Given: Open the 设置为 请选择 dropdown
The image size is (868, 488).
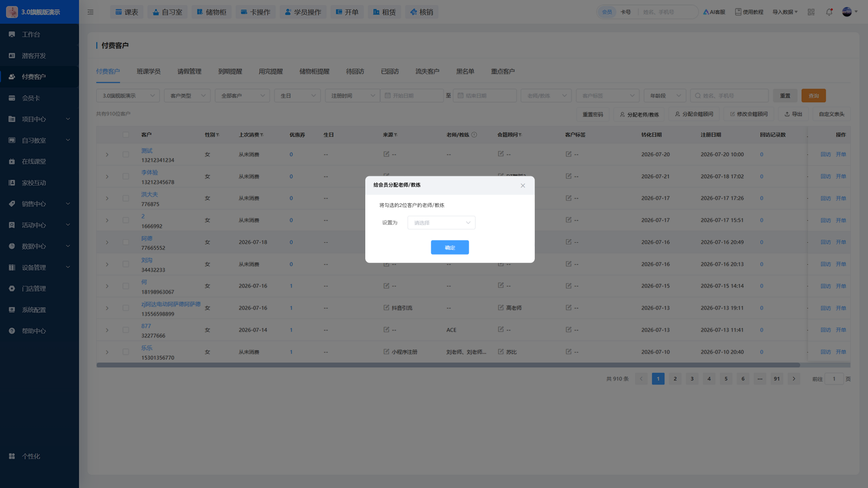Looking at the screenshot, I should (x=441, y=223).
